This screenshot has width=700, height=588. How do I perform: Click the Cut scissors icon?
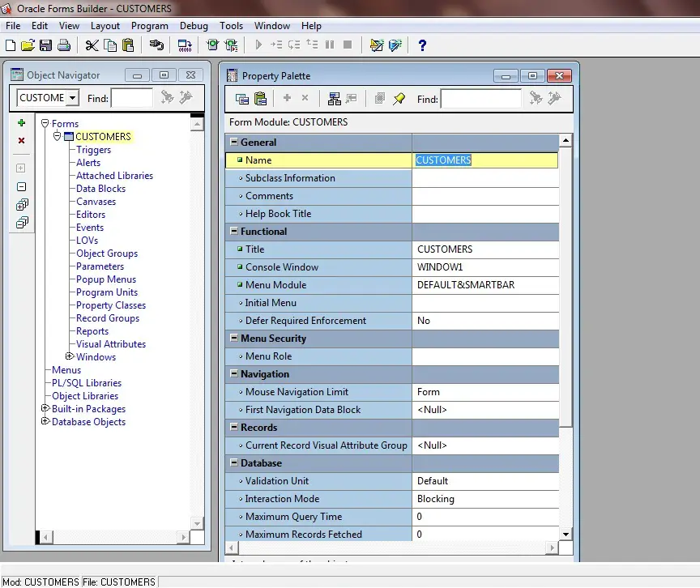92,45
